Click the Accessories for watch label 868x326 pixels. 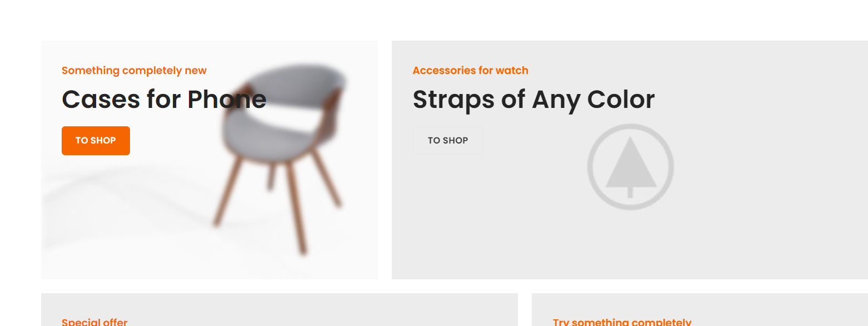(470, 71)
